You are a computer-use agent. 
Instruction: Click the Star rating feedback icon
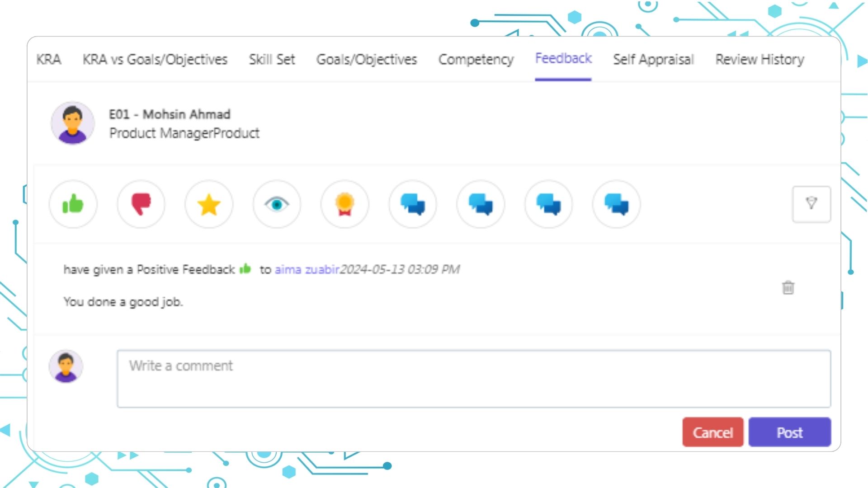click(x=209, y=204)
